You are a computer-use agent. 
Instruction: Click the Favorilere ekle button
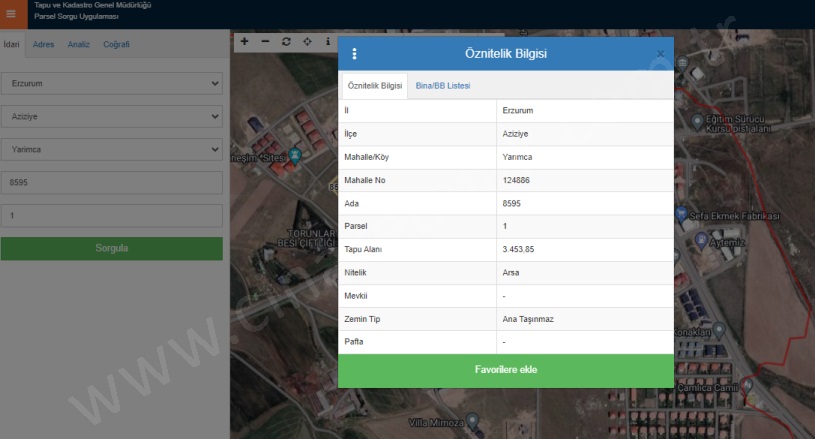(x=506, y=370)
